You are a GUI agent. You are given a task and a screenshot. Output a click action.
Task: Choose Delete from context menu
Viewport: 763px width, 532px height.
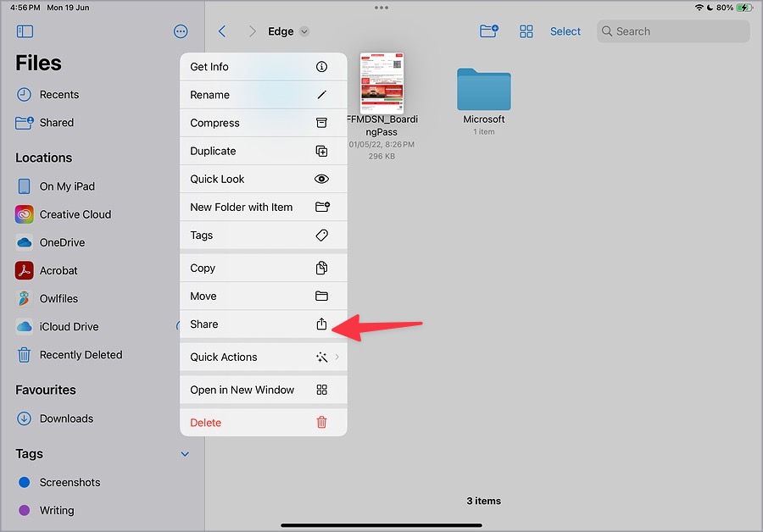tap(264, 423)
